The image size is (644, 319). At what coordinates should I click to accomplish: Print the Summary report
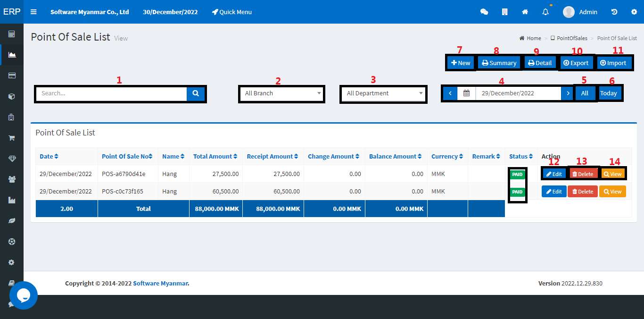[x=499, y=63]
